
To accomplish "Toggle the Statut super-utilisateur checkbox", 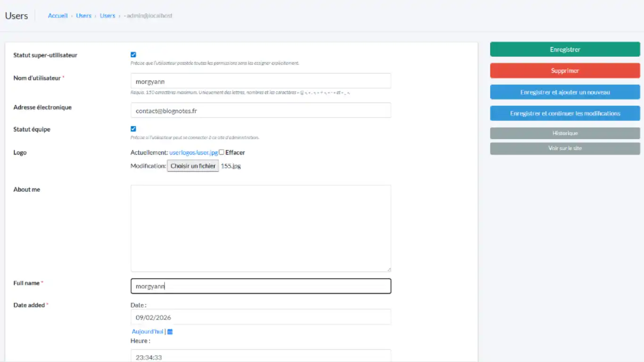I will click(x=133, y=55).
